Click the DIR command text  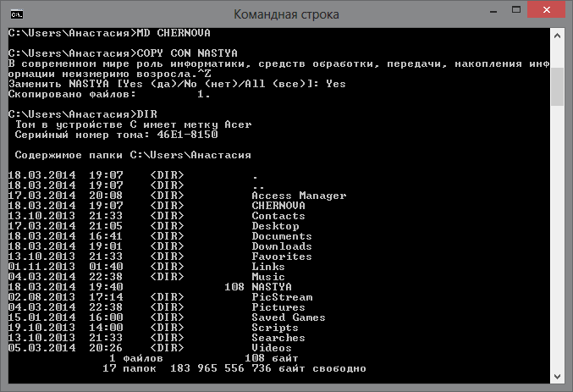[x=147, y=114]
